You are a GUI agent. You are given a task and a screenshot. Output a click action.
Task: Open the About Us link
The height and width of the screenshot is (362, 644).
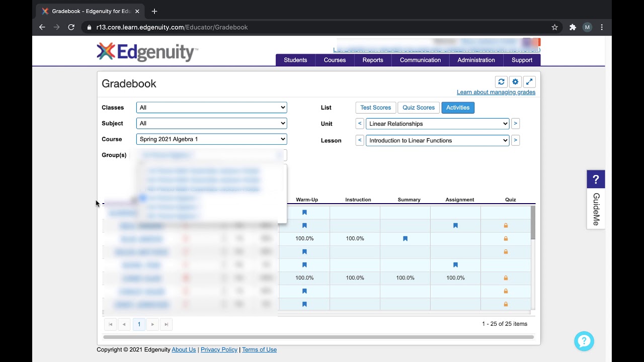(184, 349)
